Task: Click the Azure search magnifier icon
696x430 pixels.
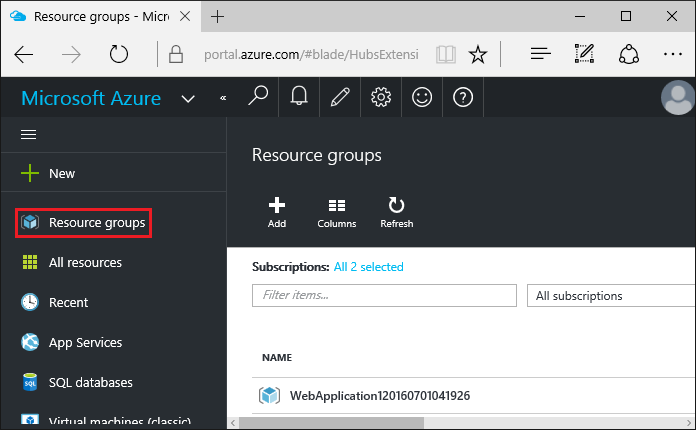Action: coord(258,96)
